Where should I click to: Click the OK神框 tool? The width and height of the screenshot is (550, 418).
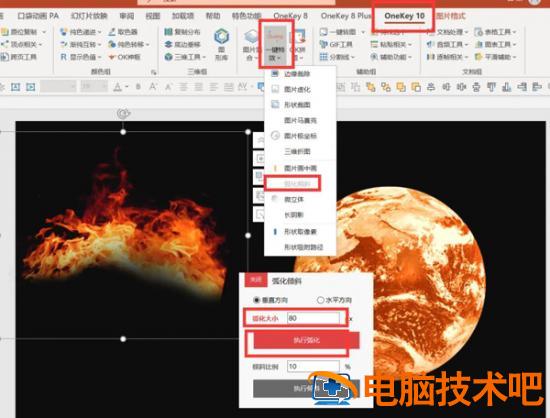pyautogui.click(x=125, y=57)
